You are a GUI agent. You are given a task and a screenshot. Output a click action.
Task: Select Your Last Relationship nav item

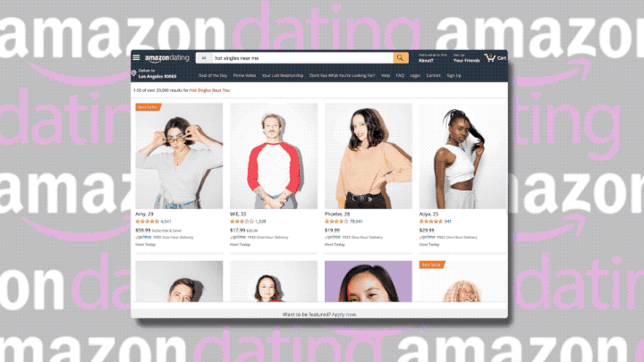(283, 75)
